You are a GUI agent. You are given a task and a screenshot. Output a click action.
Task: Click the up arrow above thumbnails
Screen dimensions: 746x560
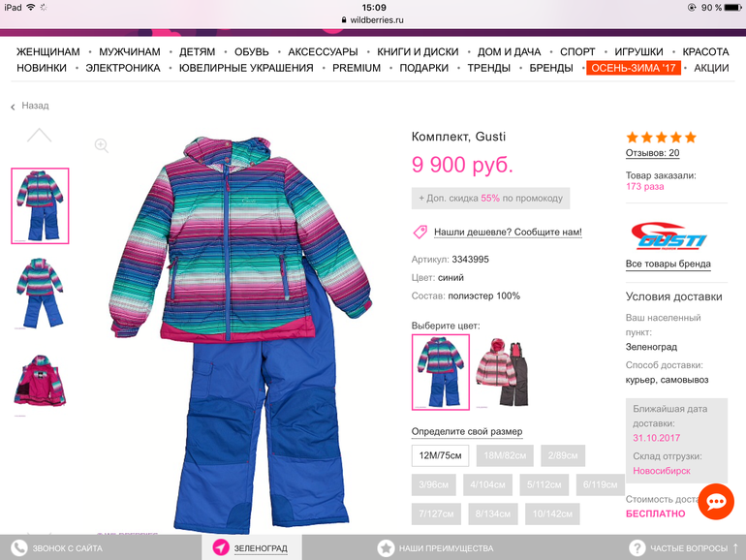click(x=39, y=135)
